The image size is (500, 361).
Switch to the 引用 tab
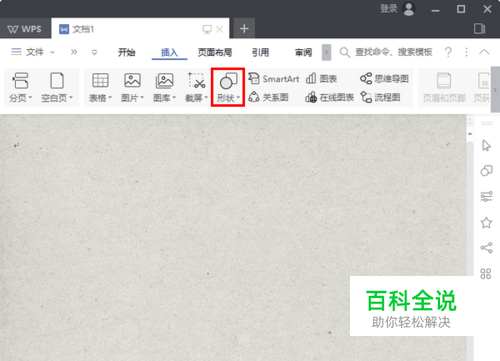260,52
